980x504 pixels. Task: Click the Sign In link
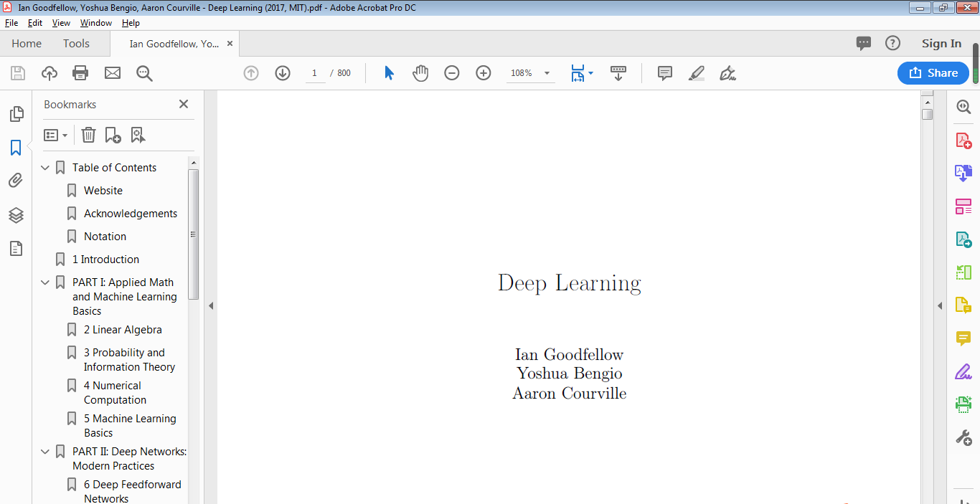point(941,44)
